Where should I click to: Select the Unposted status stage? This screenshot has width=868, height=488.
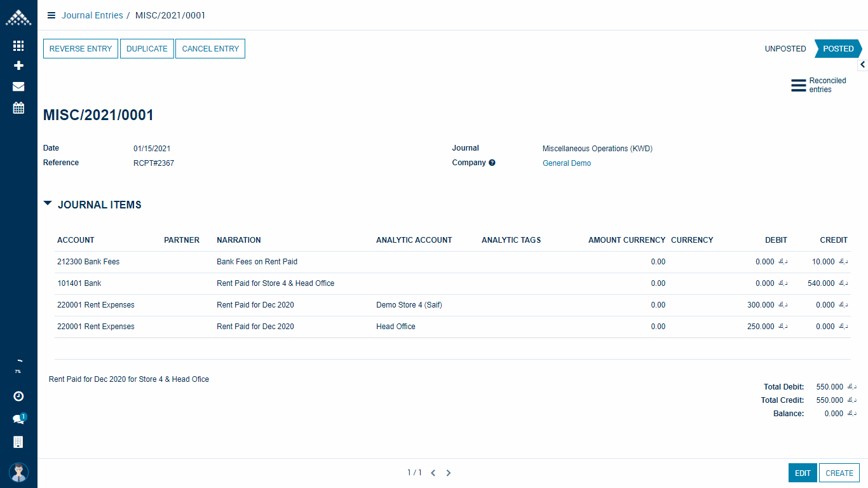(785, 49)
